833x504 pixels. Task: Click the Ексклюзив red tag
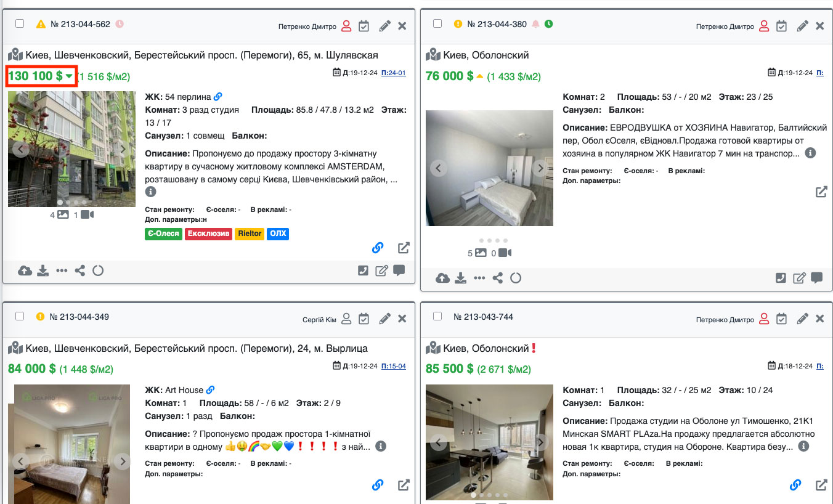pyautogui.click(x=208, y=234)
